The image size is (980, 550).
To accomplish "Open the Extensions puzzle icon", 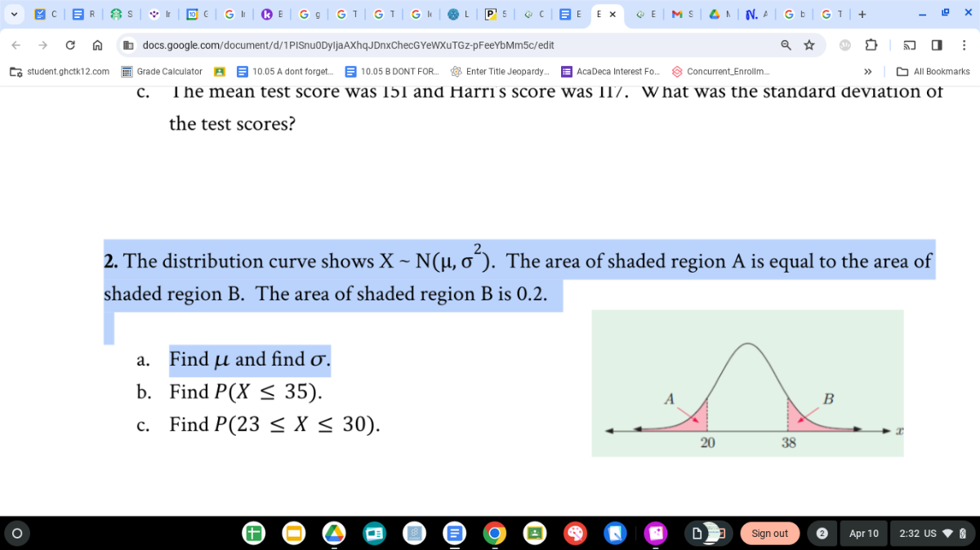I will pyautogui.click(x=871, y=45).
